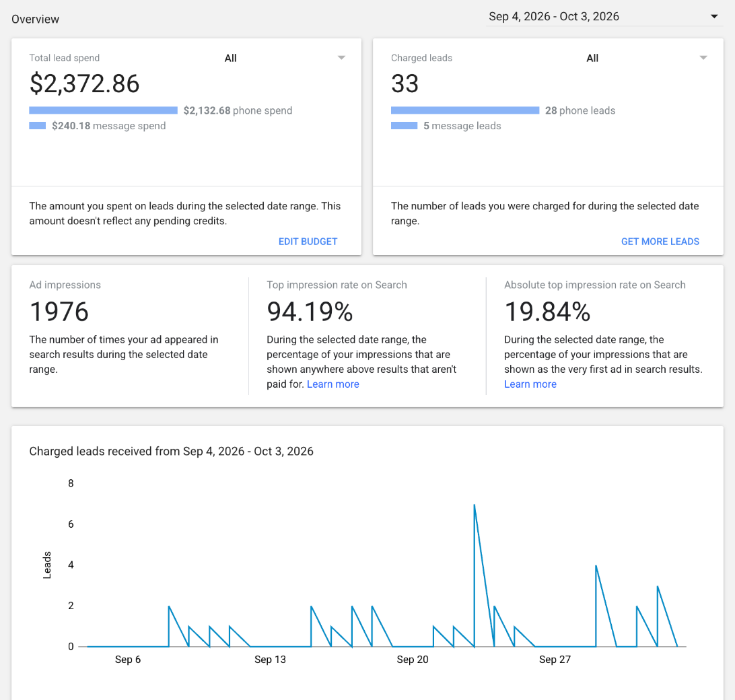The image size is (735, 700).
Task: Click the $2,372.86 total spend value
Action: (x=84, y=83)
